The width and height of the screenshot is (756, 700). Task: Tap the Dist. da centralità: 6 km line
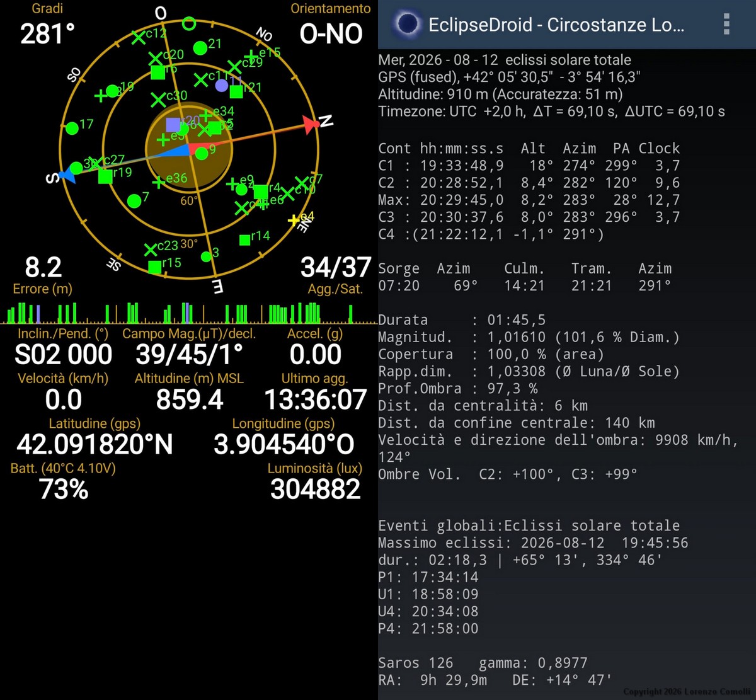(483, 406)
